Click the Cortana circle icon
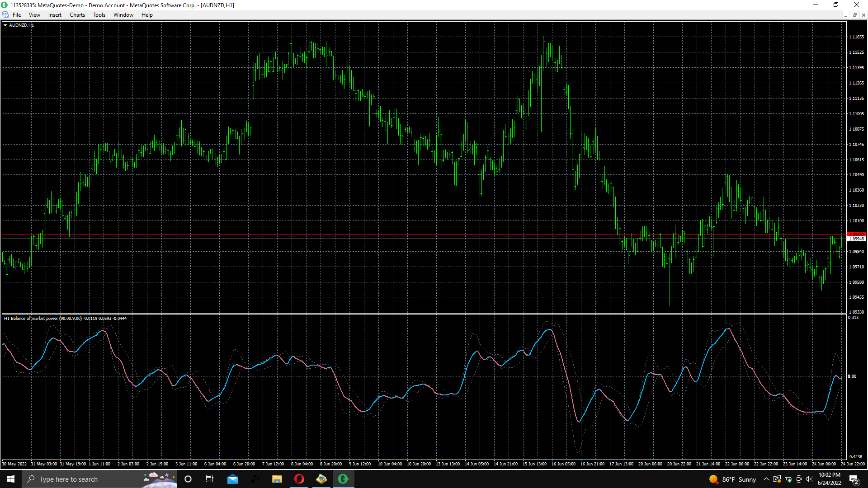This screenshot has height=488, width=868. (x=188, y=479)
